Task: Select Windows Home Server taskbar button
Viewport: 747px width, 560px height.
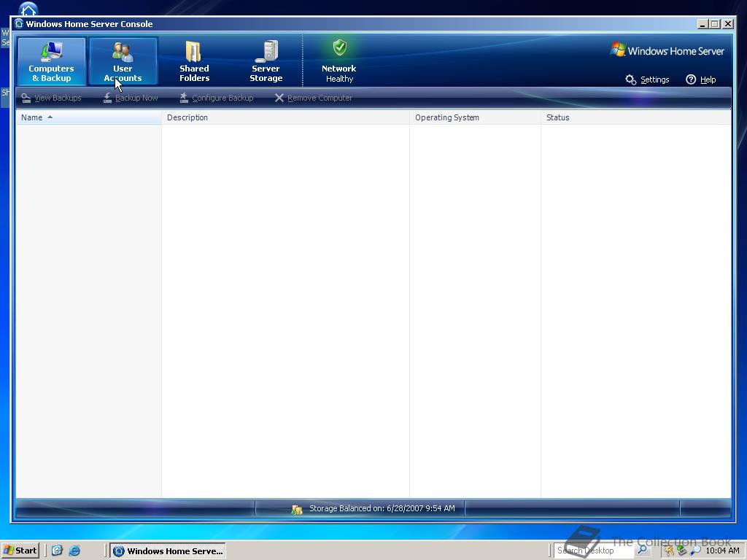Action: (x=168, y=551)
